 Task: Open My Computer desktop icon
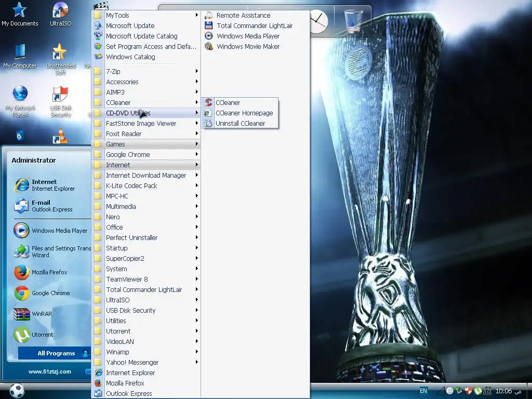19,56
